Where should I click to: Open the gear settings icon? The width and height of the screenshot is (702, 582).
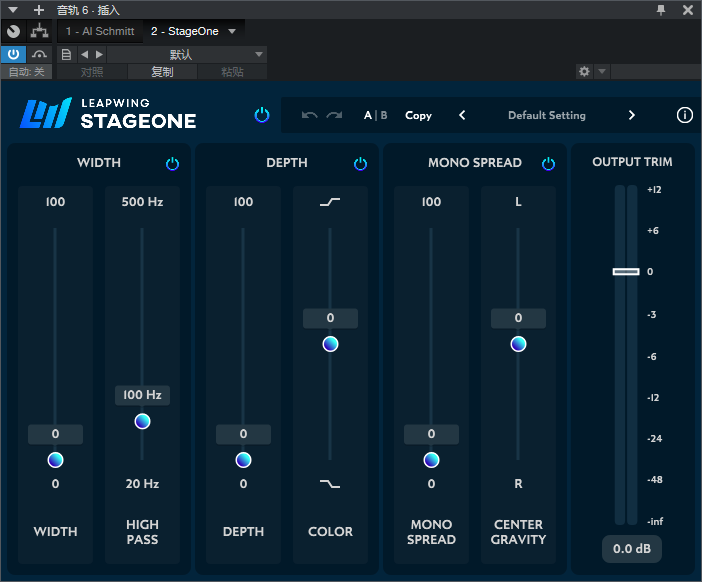tap(584, 71)
